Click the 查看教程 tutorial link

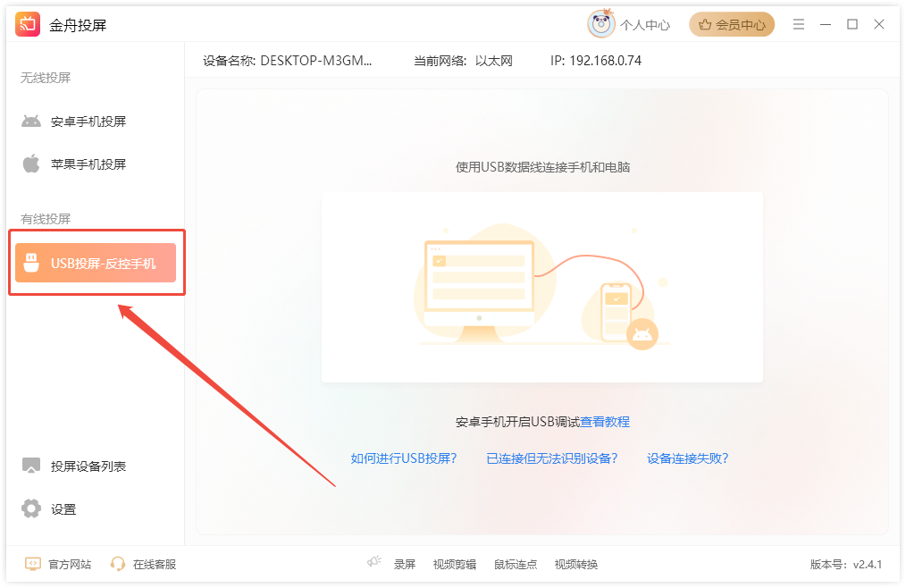605,422
